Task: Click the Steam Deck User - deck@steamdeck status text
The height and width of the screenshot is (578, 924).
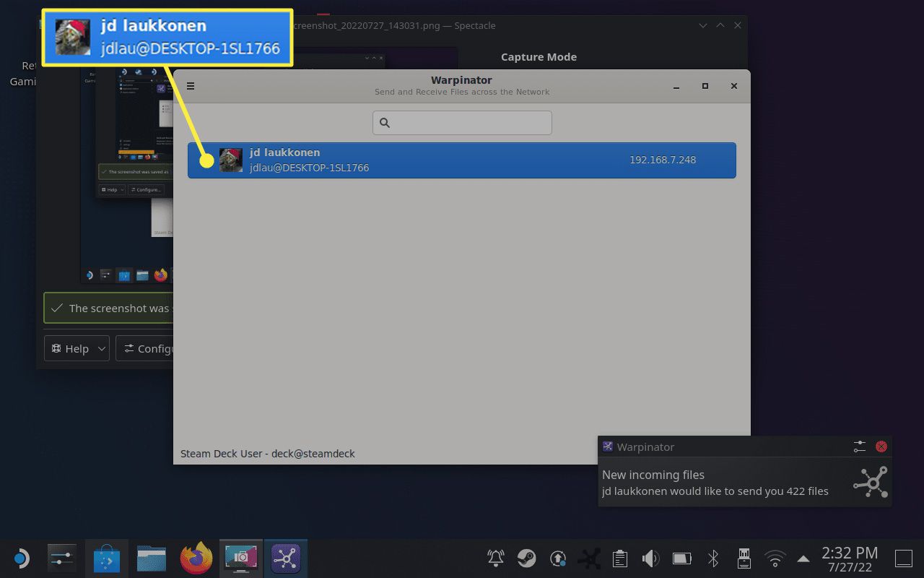Action: pos(268,454)
